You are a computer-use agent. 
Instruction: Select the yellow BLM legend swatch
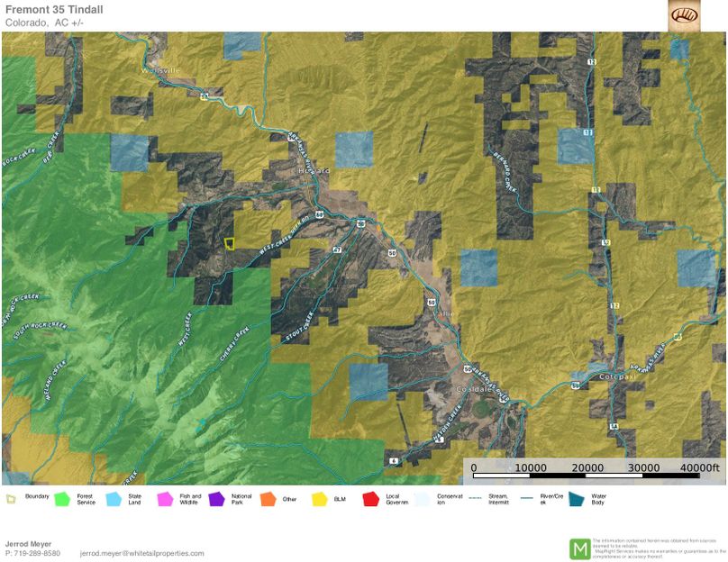coord(319,498)
